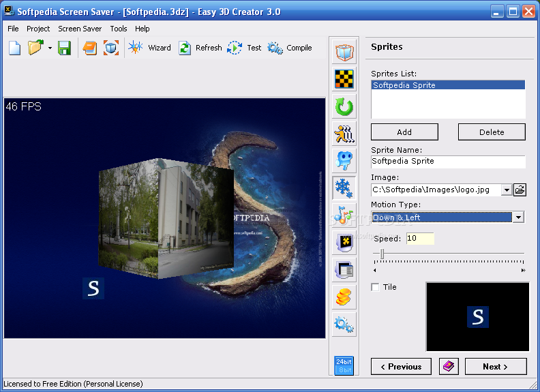Enable the Tile checkbox
The width and height of the screenshot is (540, 392).
(375, 287)
